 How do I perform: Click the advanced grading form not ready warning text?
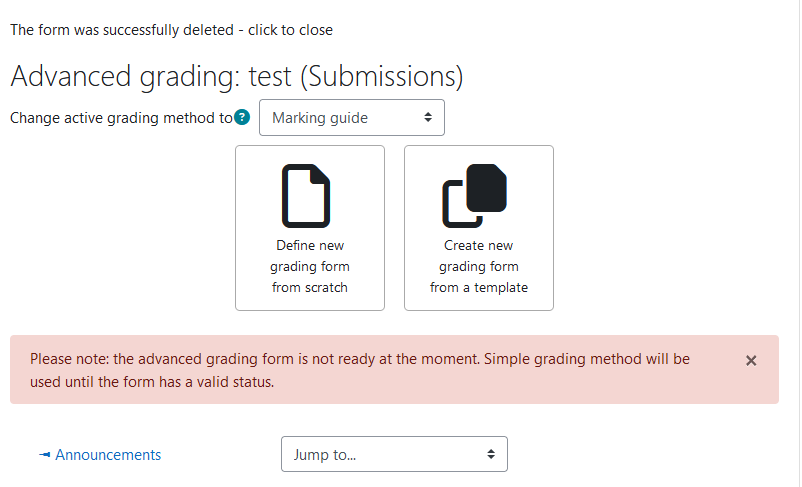(360, 370)
